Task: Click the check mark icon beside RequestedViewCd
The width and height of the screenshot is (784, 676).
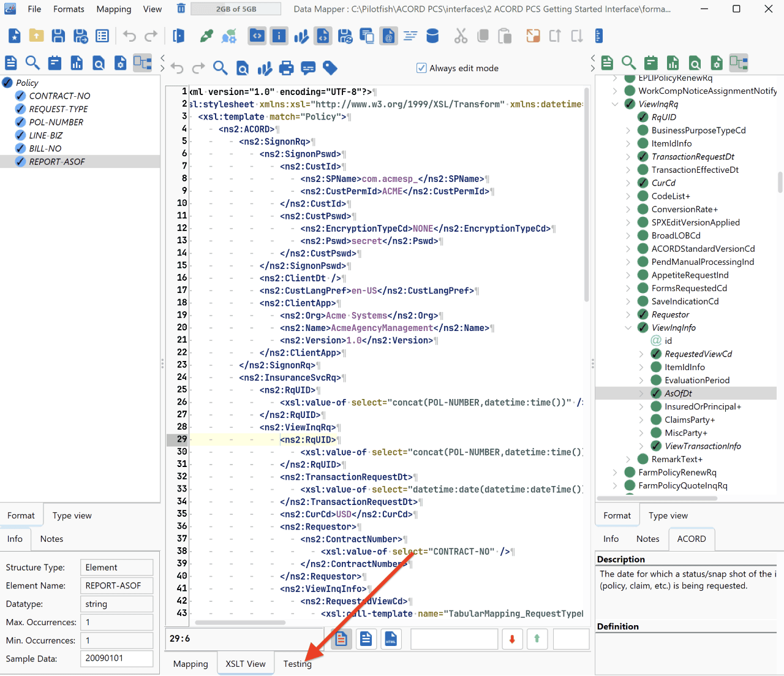Action: (x=656, y=354)
